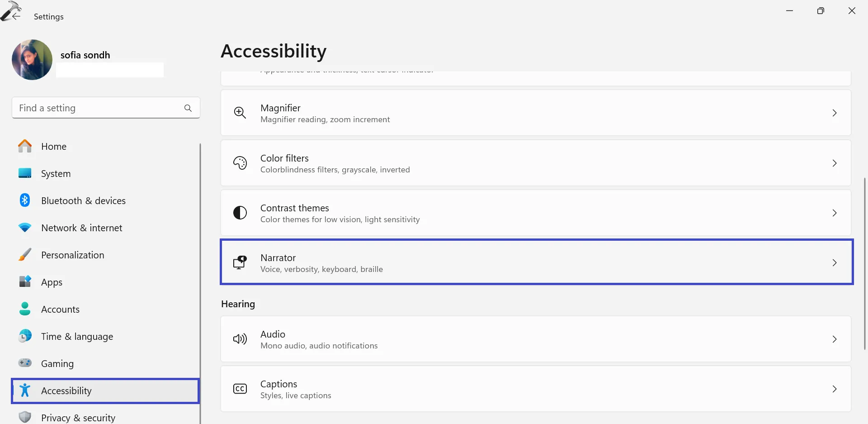
Task: Click the Find a setting field
Action: click(97, 108)
